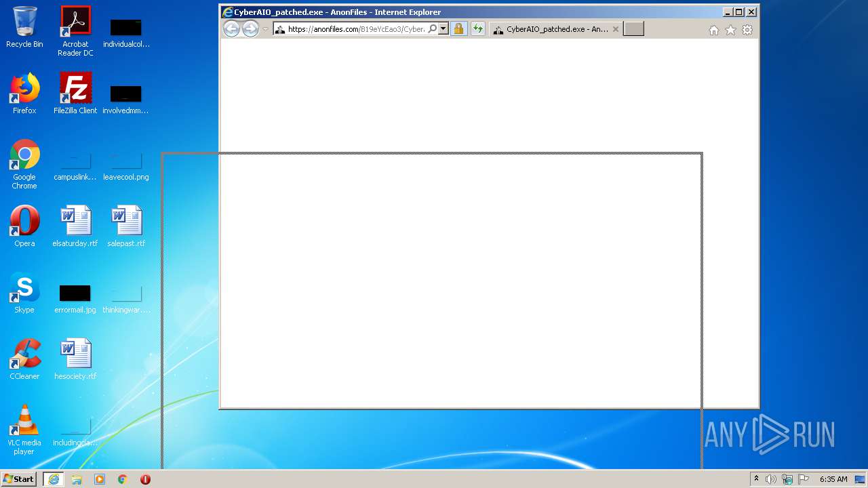
Task: Click the 6:35 AM clock
Action: tap(833, 479)
